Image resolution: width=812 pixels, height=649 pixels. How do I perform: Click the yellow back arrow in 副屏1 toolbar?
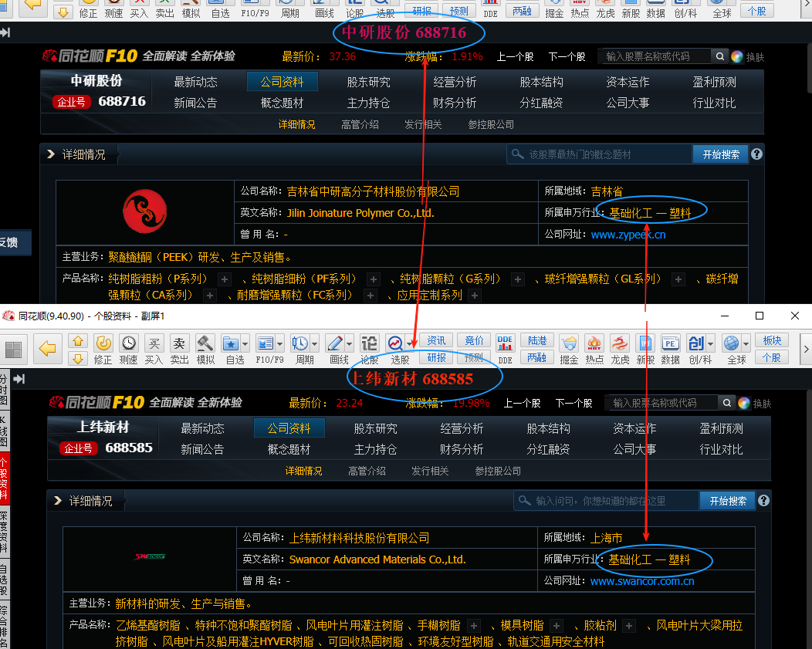click(x=48, y=348)
